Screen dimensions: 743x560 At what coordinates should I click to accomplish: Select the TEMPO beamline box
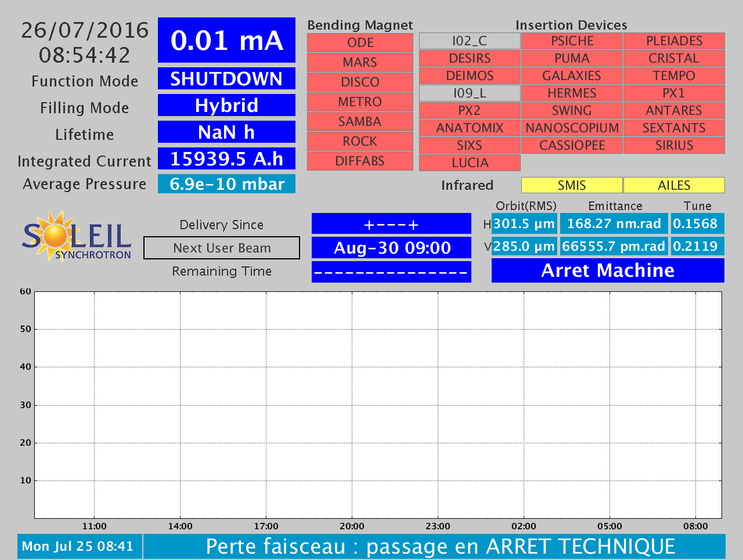pos(674,76)
